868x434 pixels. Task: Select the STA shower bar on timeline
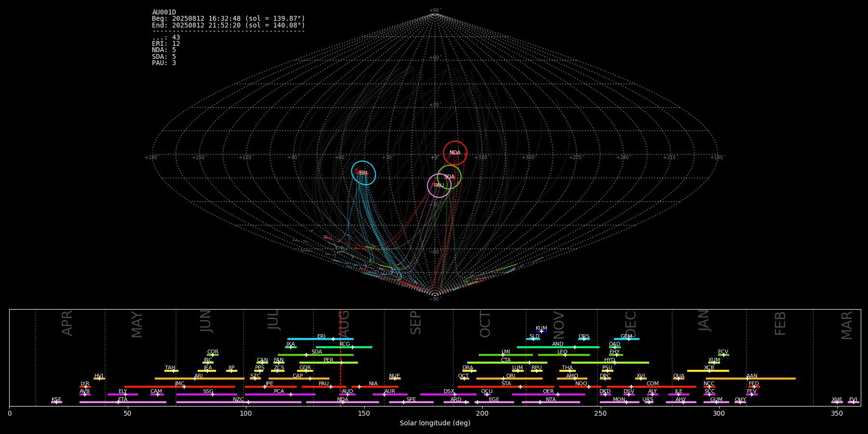[506, 387]
